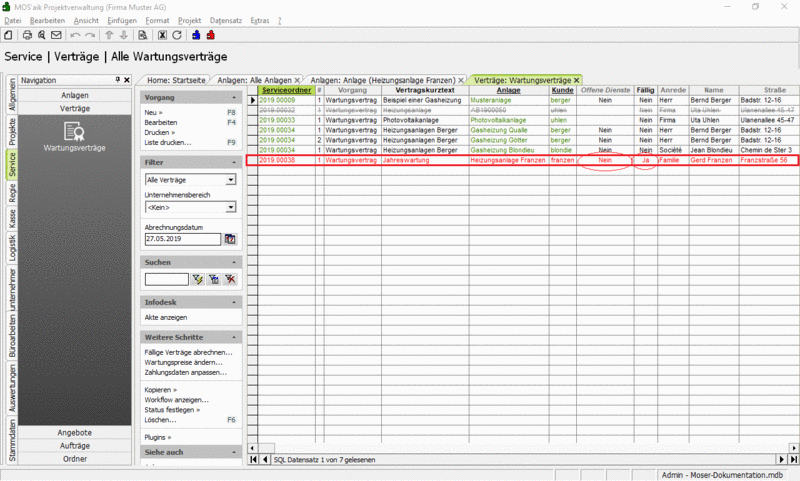This screenshot has height=481, width=800.
Task: Switch to Anlagen: Alle Anlagen tab
Action: 254,80
